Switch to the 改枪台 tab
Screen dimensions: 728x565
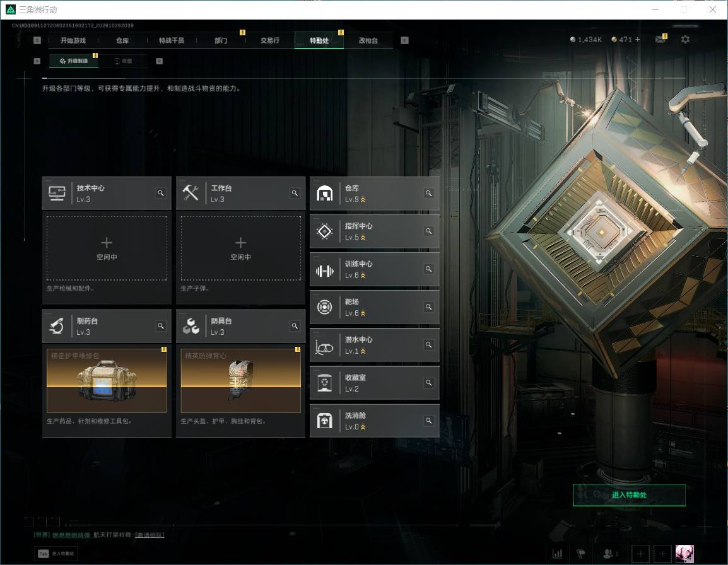point(368,40)
